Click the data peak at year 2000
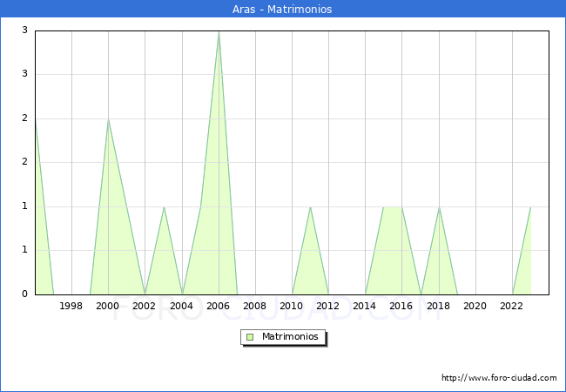The width and height of the screenshot is (566, 392). tap(108, 119)
